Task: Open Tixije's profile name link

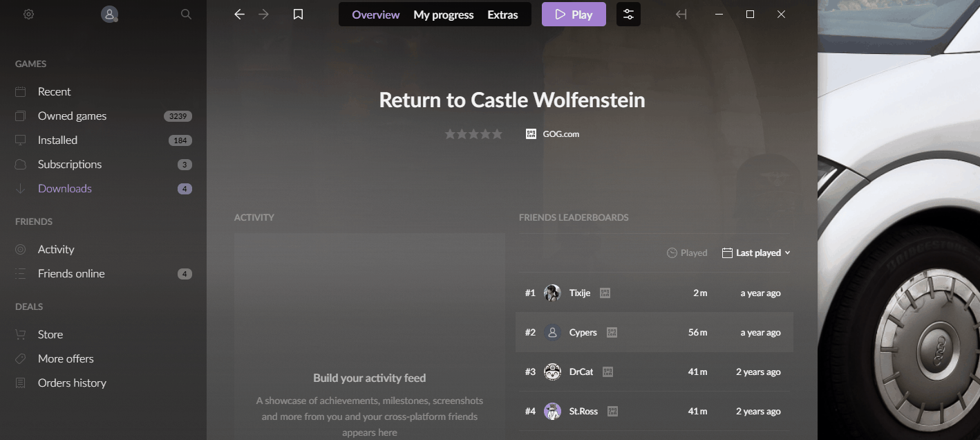Action: click(580, 293)
